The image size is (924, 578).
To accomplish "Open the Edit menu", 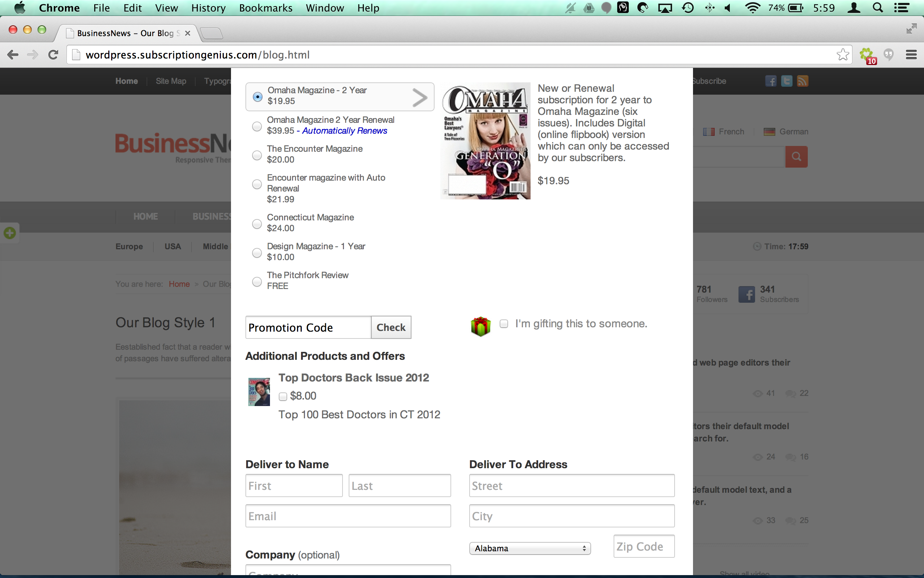I will coord(132,8).
